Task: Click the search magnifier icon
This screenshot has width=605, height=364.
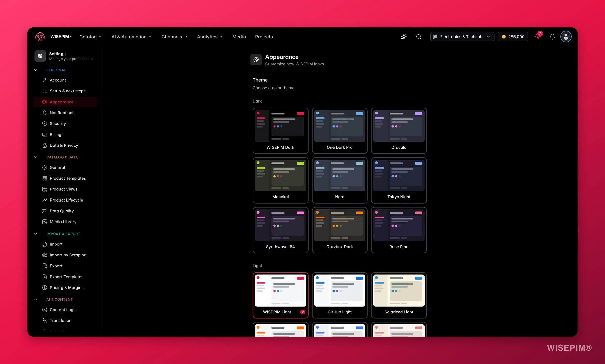Action: coord(419,37)
